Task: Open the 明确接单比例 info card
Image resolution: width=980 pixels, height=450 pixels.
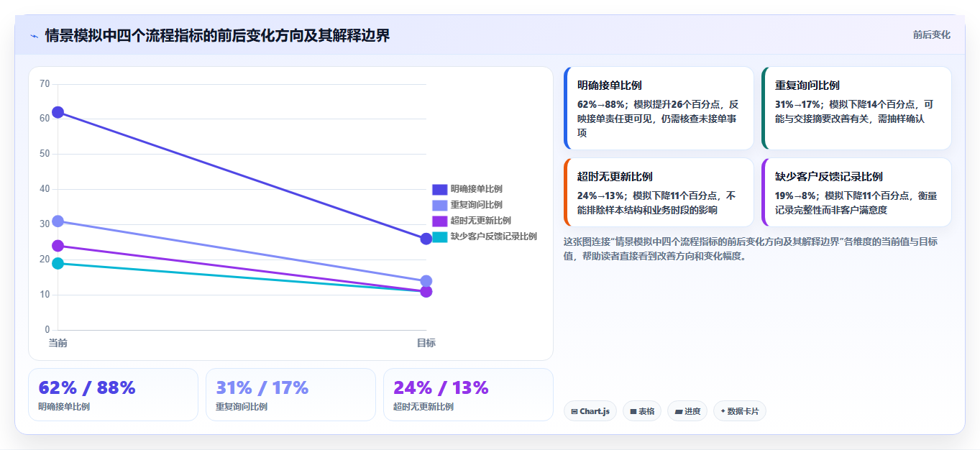Action: (x=659, y=109)
